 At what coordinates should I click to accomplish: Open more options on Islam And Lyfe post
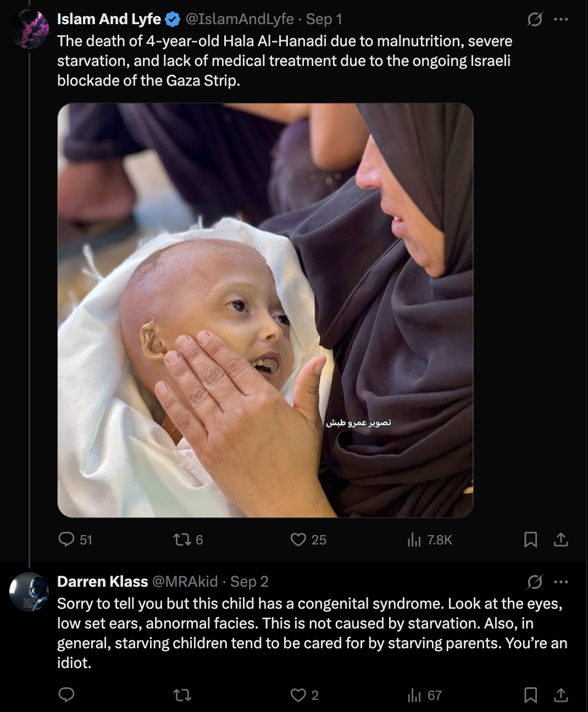561,19
